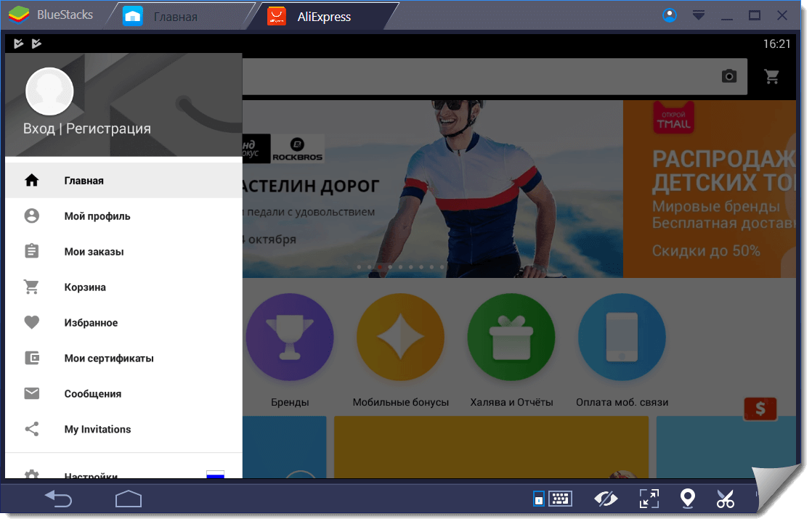Open the location pin tool

click(686, 499)
